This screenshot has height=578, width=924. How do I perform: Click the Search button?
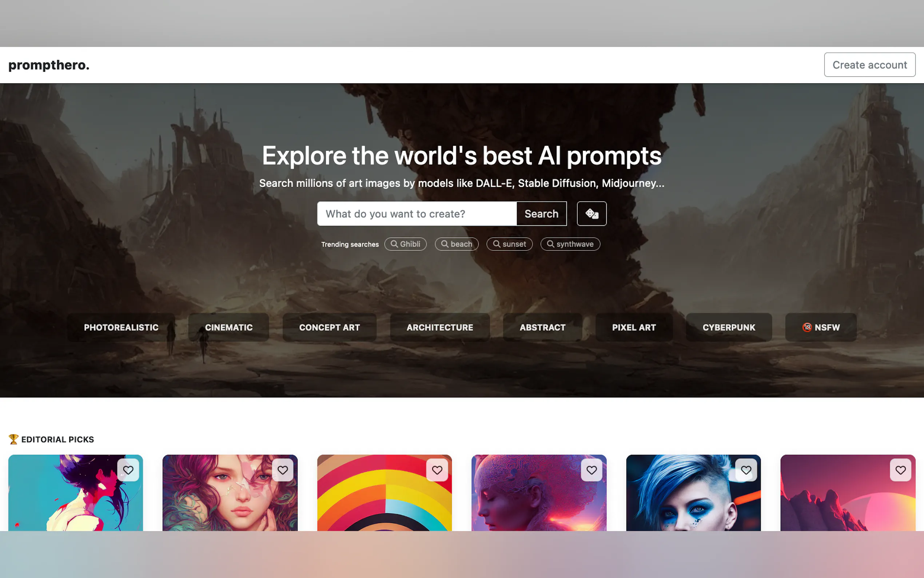(541, 214)
